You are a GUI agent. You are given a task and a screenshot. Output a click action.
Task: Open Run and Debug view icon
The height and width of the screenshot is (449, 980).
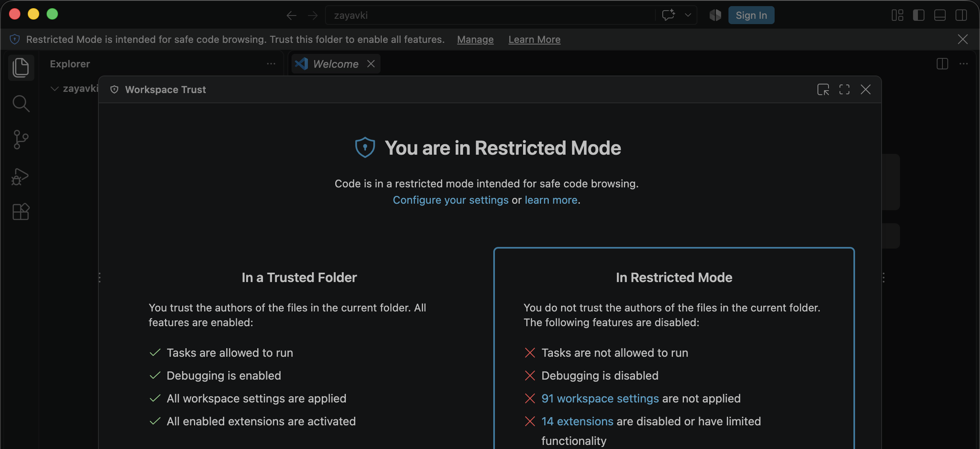click(20, 176)
